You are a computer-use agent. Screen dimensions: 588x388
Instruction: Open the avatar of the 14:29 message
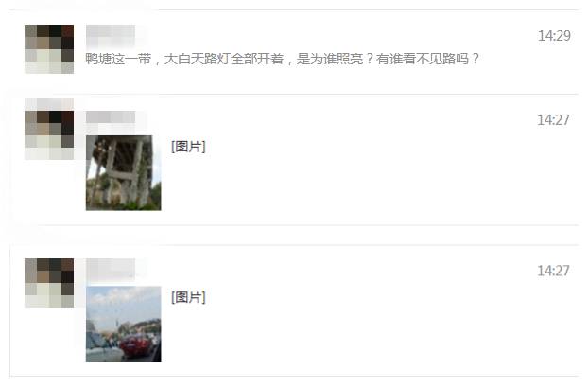[x=49, y=49]
